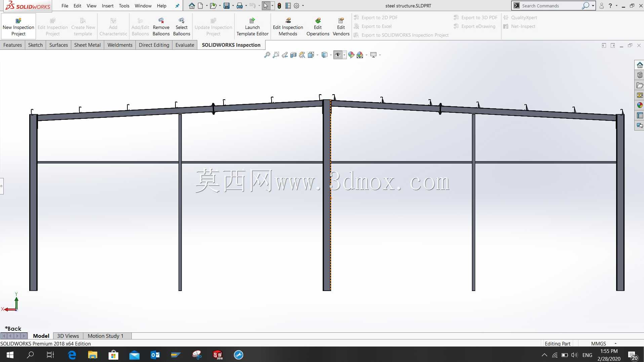Click Home icon in top toolbar
Viewport: 644px width, 362px height.
(192, 6)
